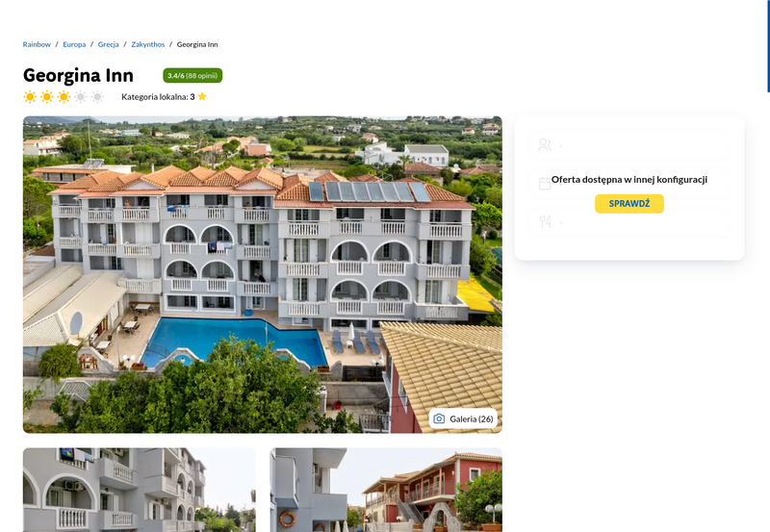This screenshot has height=532, width=770.
Task: Click the third orange sun rating icon
Action: click(64, 96)
